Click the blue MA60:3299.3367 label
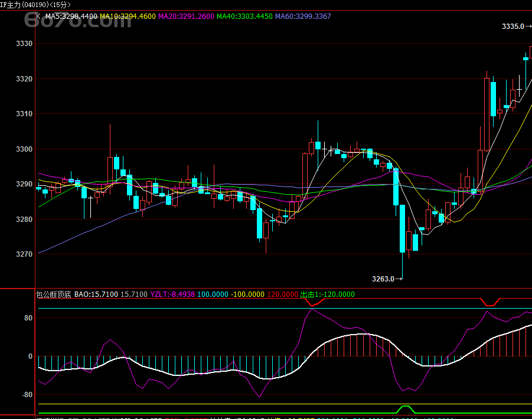Screen dimensions: 532x419 303,17
